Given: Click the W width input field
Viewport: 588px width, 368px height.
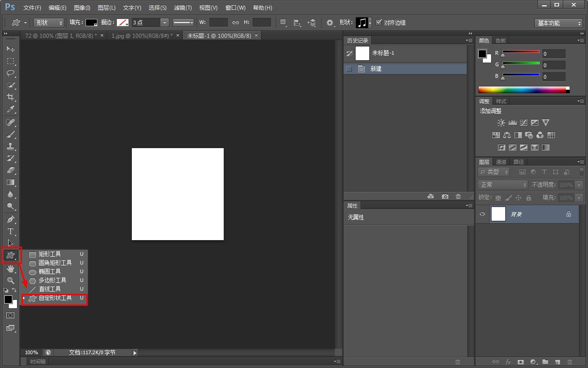Looking at the screenshot, I should (x=219, y=23).
